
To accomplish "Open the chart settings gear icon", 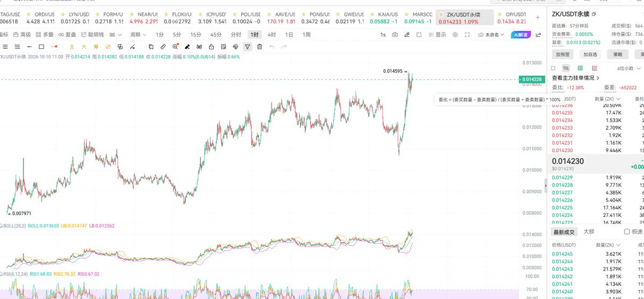I will point(455,35).
